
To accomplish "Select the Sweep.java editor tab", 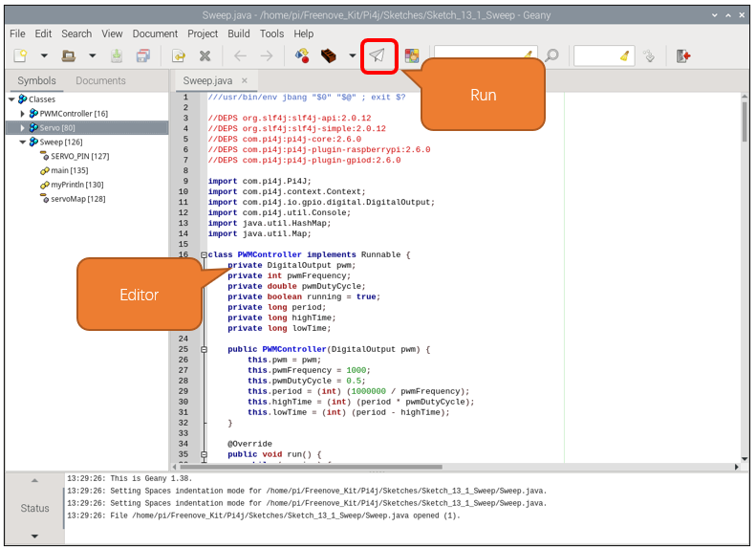I will [x=207, y=80].
